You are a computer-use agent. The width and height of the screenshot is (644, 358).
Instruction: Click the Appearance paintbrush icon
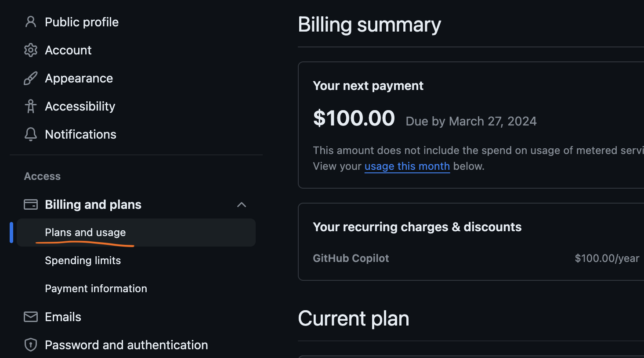pyautogui.click(x=30, y=78)
